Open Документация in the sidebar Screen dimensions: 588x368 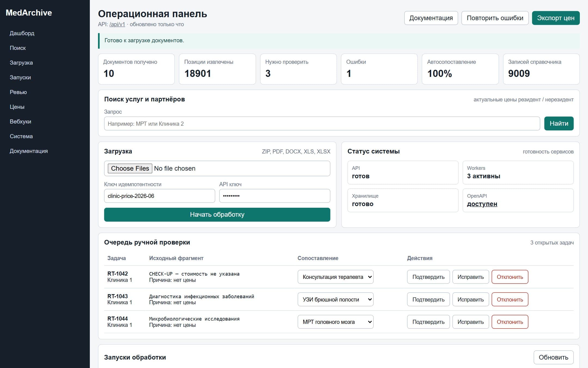[29, 151]
